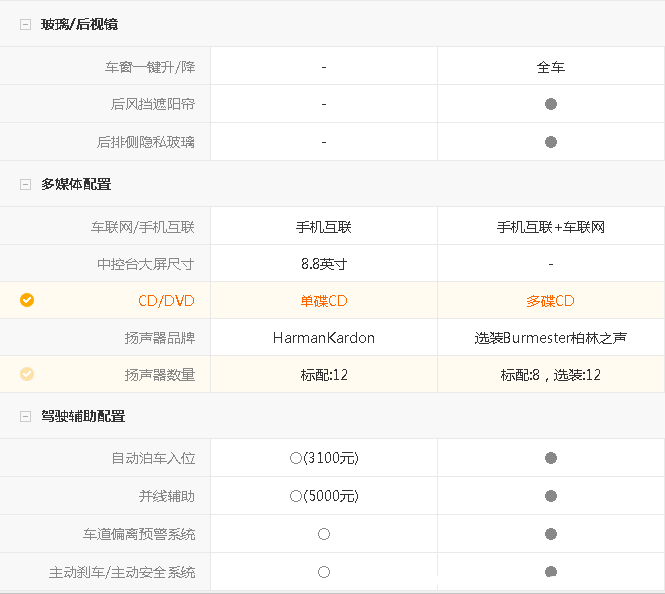Click the 多碟CD orange text

click(x=550, y=301)
